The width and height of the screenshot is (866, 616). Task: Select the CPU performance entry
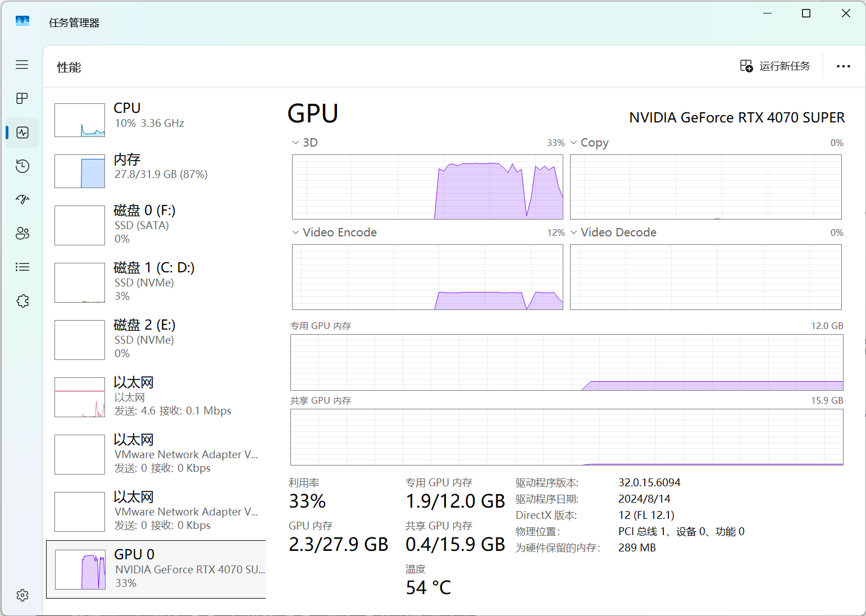(x=156, y=120)
